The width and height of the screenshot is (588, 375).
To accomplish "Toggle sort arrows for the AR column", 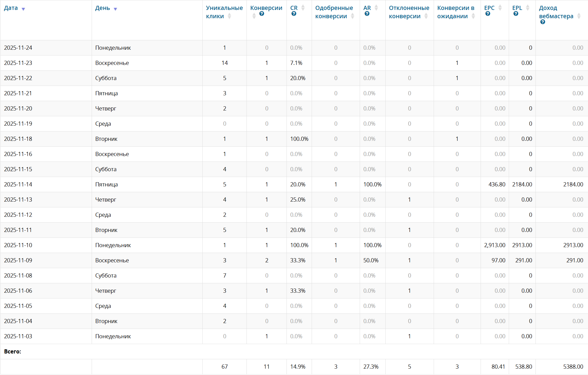I will coord(376,8).
